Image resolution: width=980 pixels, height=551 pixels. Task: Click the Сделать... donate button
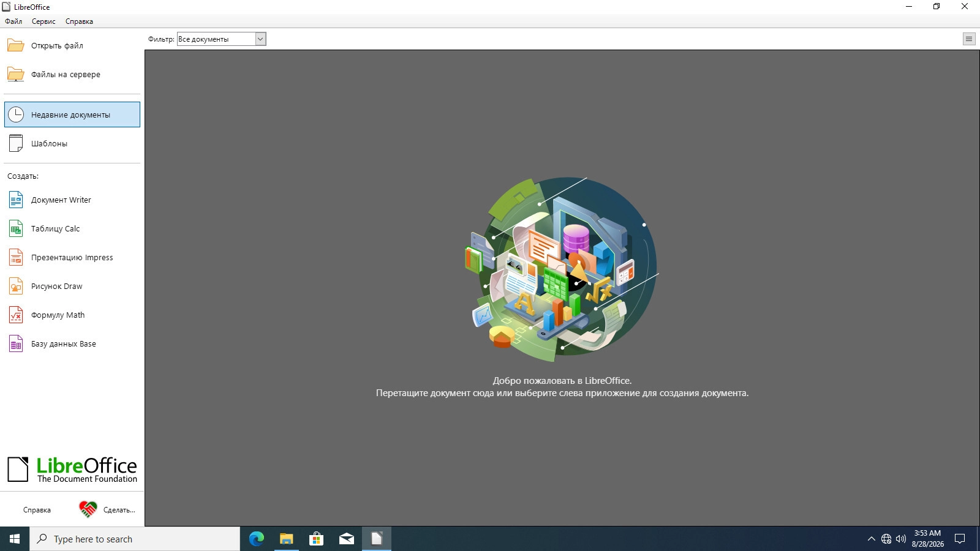pyautogui.click(x=107, y=510)
